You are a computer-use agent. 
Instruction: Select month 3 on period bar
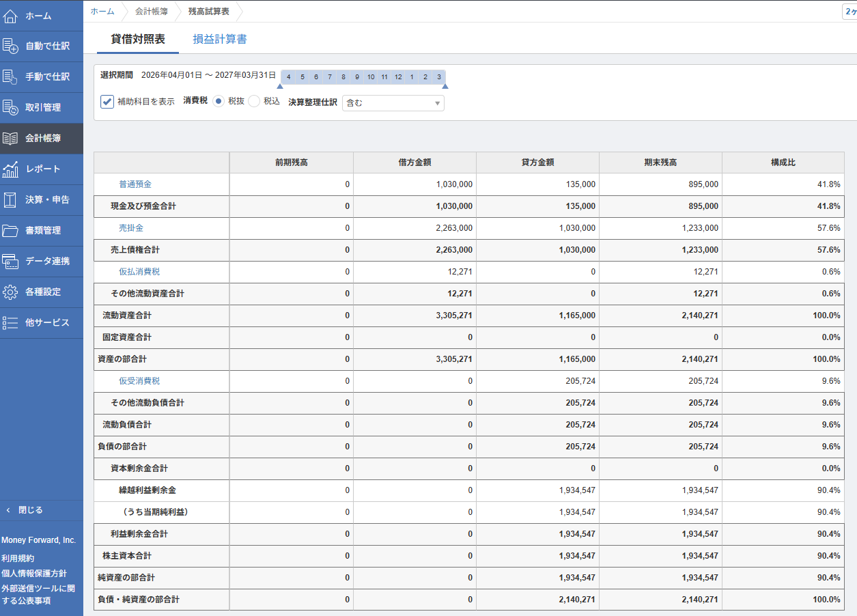click(439, 76)
